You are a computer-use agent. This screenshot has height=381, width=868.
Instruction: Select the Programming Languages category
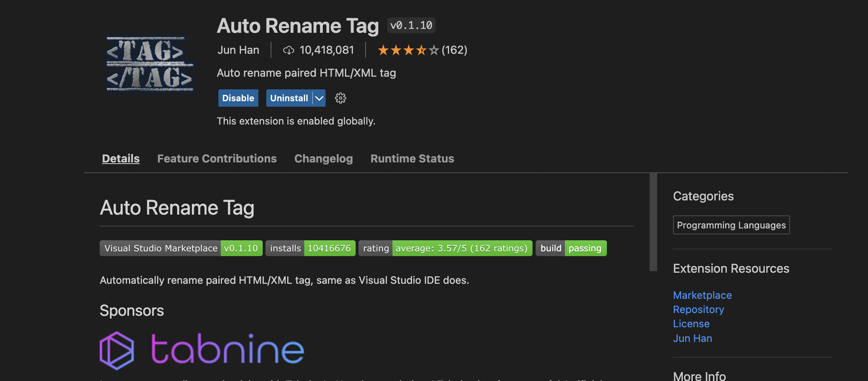click(x=731, y=225)
